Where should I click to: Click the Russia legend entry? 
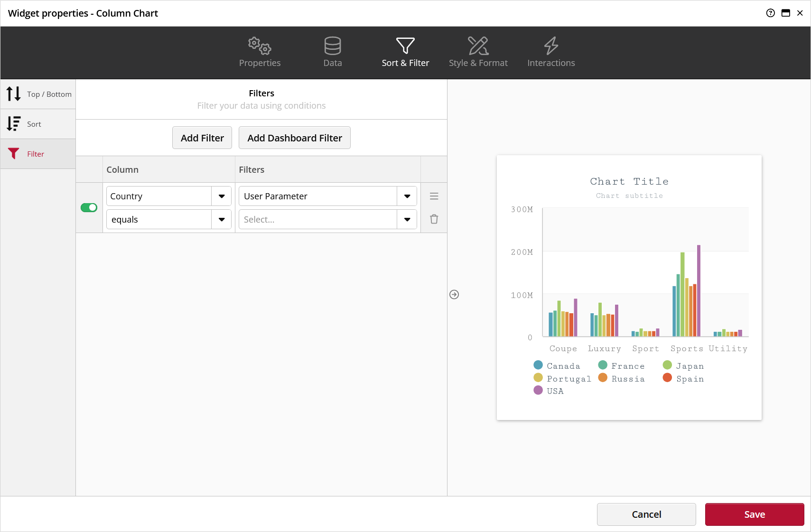tap(622, 378)
